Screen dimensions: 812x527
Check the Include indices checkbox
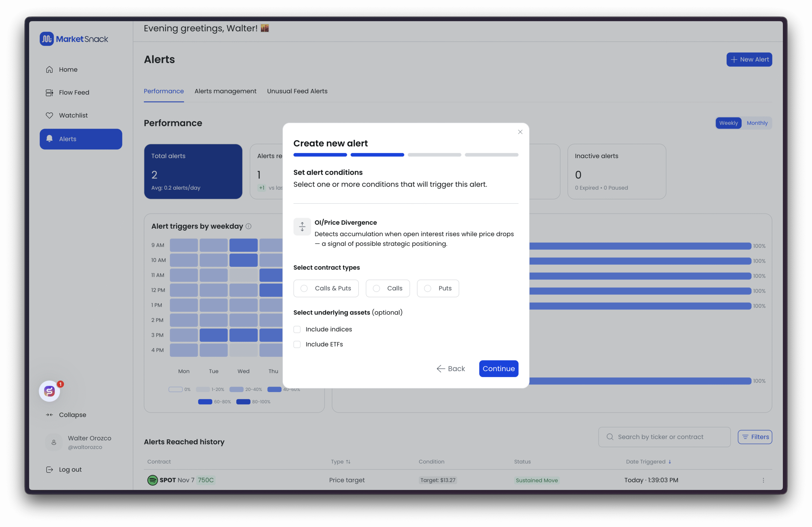coord(297,329)
